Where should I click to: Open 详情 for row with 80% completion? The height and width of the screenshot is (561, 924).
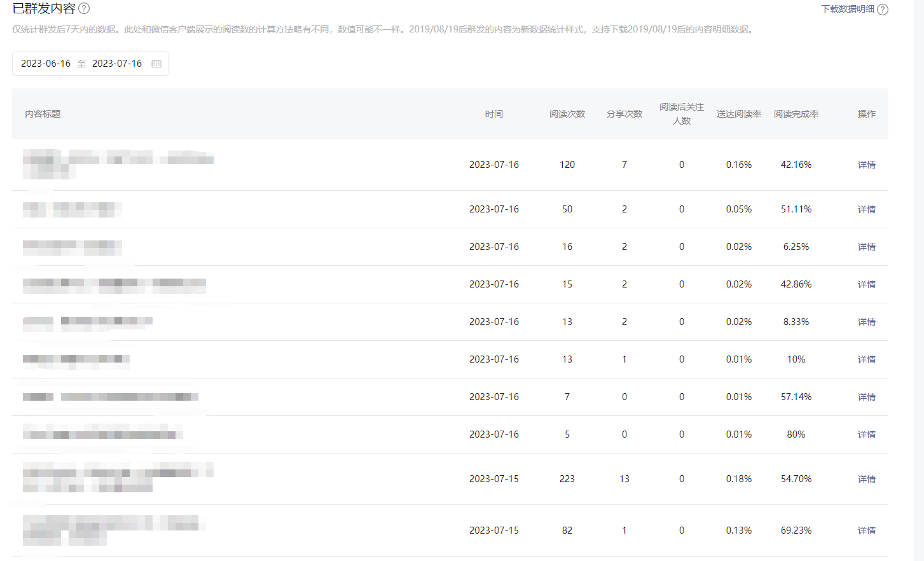click(866, 434)
